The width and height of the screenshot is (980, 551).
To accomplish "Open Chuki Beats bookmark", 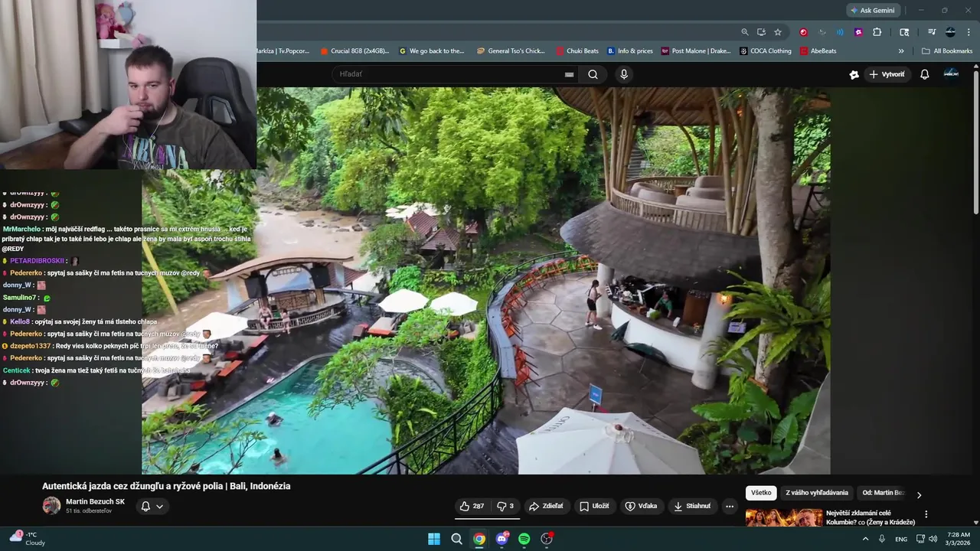I will pos(577,51).
